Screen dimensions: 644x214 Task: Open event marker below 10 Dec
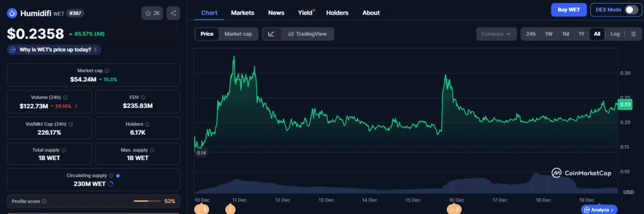point(202,209)
